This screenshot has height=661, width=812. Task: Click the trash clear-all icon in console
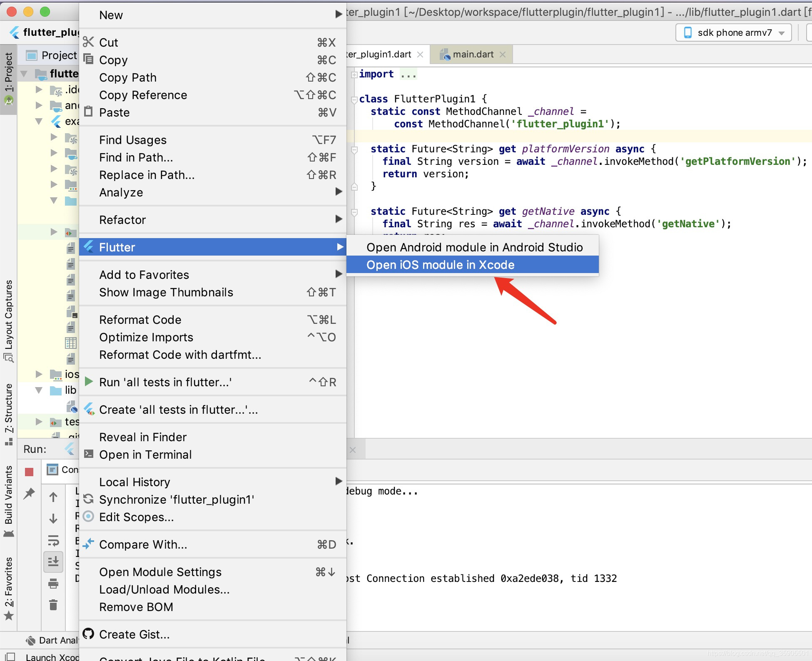coord(53,605)
